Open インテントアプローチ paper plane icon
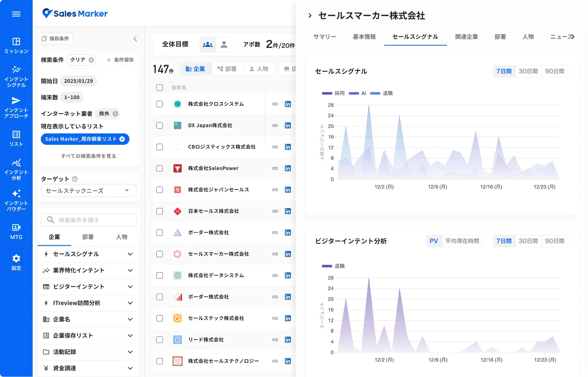Viewport: 588px width, 377px height. [x=16, y=107]
